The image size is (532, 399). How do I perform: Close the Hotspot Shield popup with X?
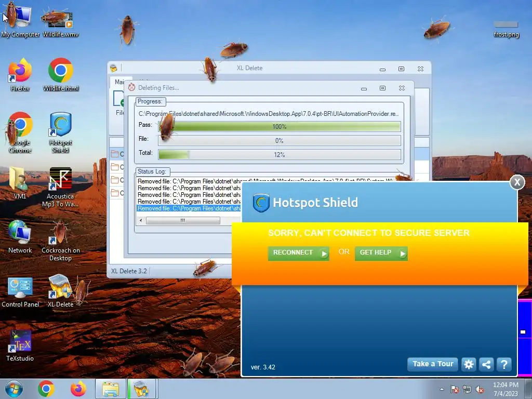tap(517, 182)
